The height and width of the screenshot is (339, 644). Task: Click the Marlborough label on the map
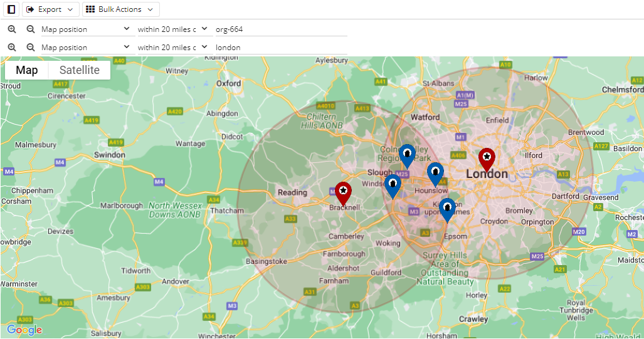pos(122,206)
